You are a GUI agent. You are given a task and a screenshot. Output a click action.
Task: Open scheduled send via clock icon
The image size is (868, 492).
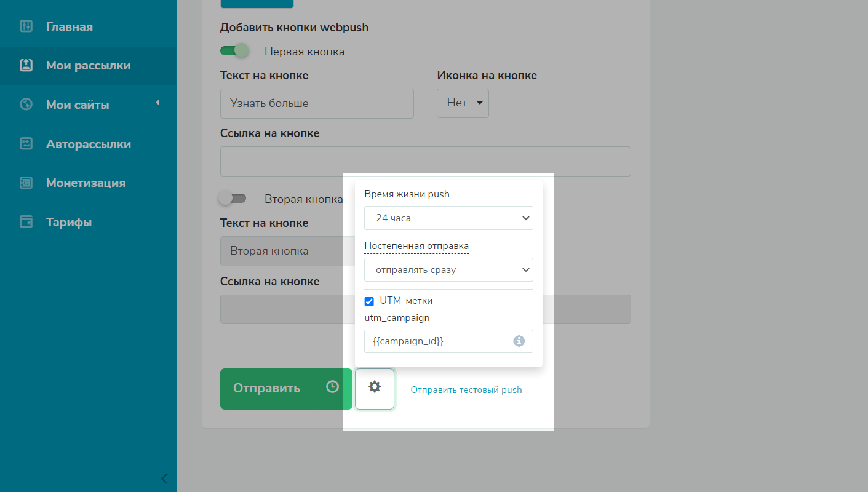click(x=332, y=388)
